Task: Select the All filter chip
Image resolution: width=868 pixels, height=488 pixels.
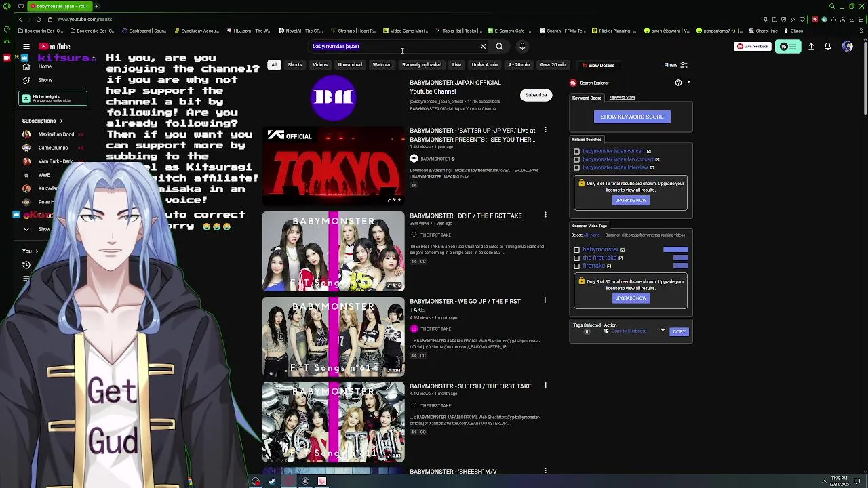Action: [x=274, y=65]
